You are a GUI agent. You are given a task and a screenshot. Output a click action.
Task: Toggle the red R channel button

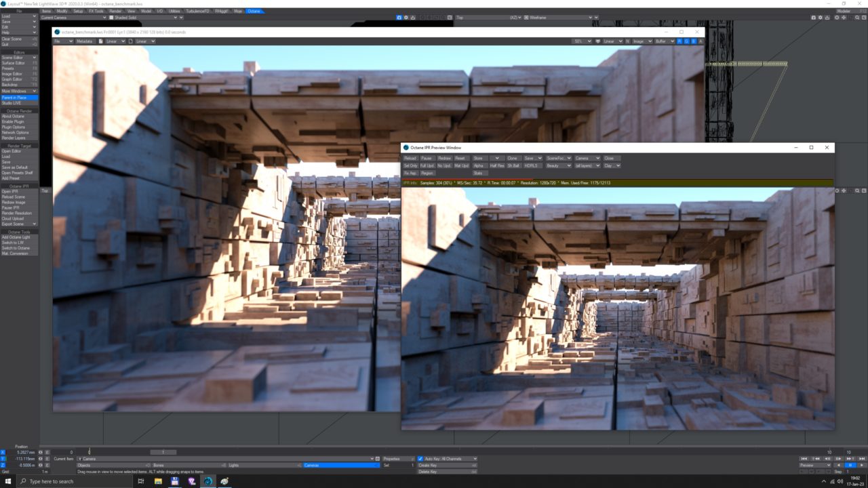point(680,41)
